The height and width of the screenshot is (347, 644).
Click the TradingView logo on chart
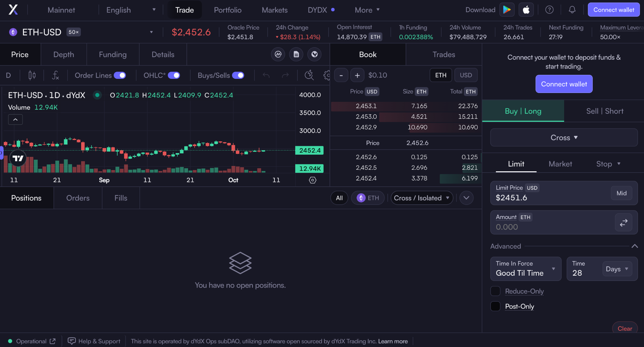click(x=18, y=158)
